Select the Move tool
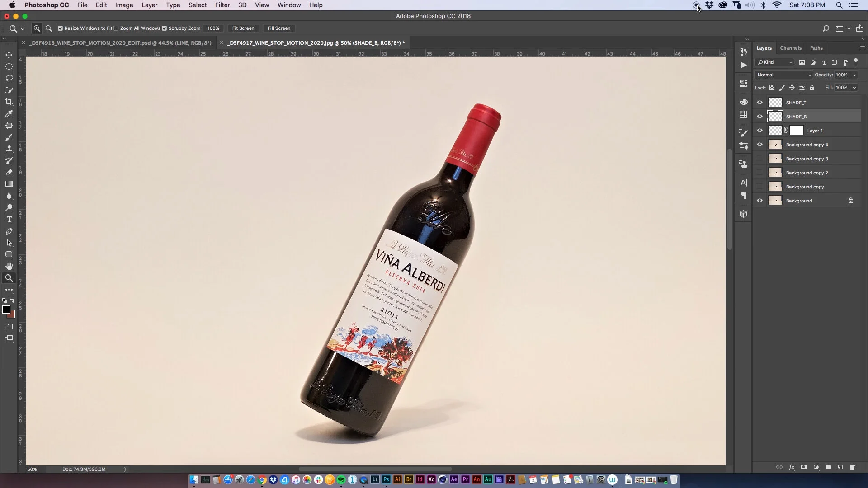This screenshot has width=868, height=488. click(9, 55)
